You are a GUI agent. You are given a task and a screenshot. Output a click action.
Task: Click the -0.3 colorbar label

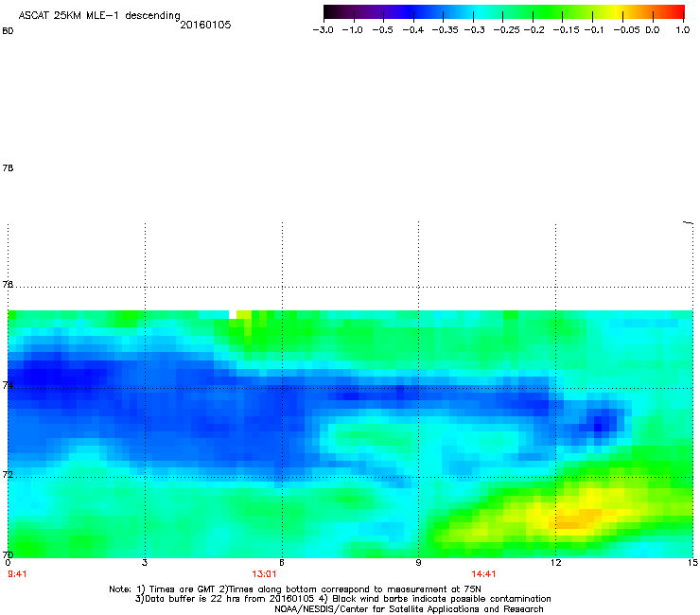(x=474, y=30)
